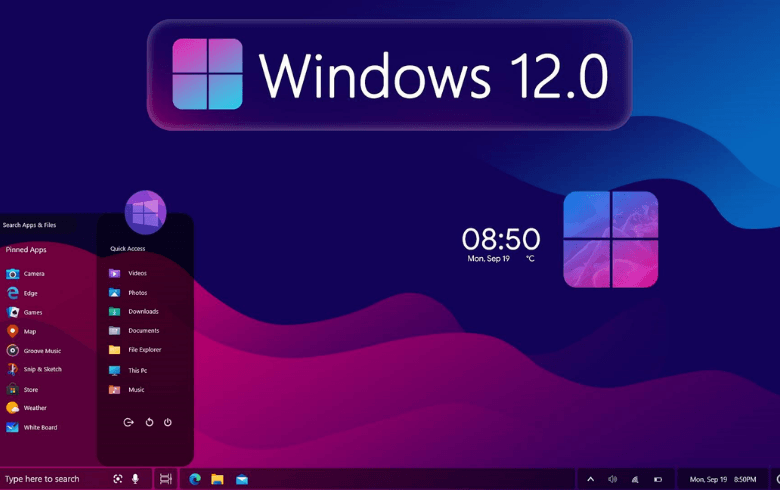Open Photos folder in Quick Access
Image resolution: width=780 pixels, height=490 pixels.
tap(128, 293)
